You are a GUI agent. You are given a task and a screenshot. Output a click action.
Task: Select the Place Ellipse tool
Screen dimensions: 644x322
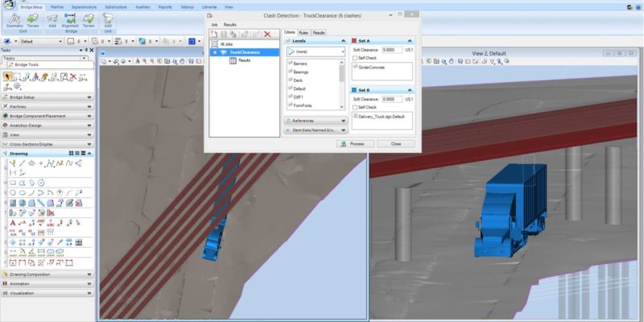click(x=23, y=192)
